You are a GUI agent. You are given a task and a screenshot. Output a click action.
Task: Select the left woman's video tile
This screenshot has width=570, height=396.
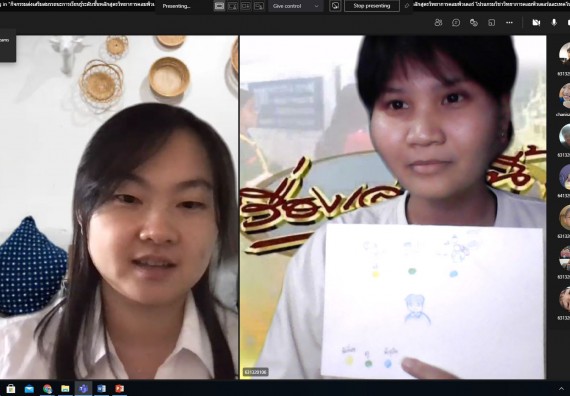[119, 207]
